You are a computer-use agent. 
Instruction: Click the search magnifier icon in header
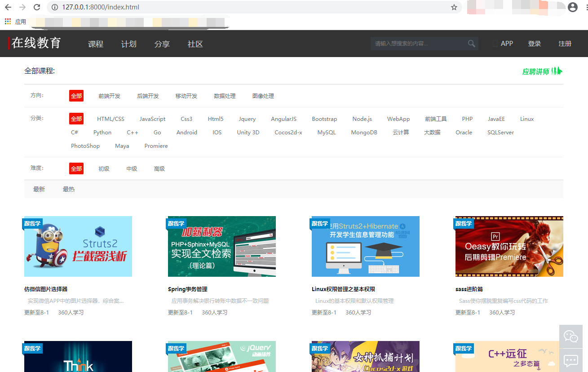(471, 44)
